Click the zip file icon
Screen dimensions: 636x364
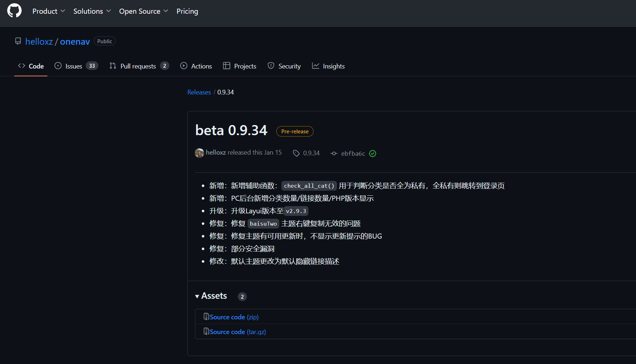coord(206,316)
